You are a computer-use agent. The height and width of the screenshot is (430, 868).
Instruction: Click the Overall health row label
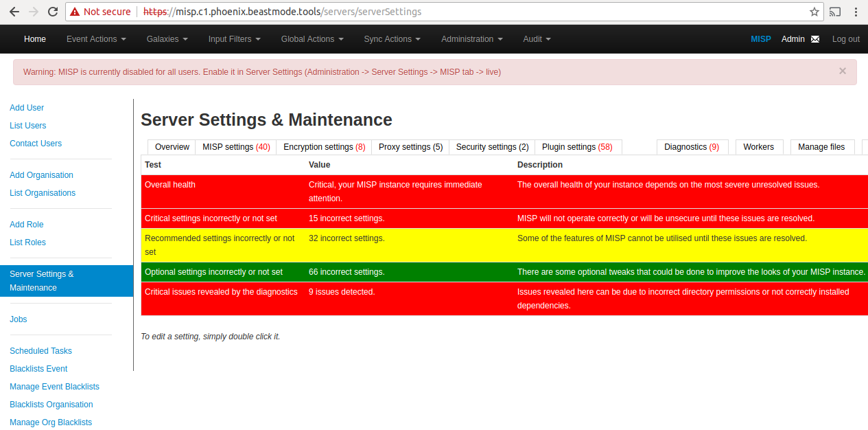tap(170, 185)
